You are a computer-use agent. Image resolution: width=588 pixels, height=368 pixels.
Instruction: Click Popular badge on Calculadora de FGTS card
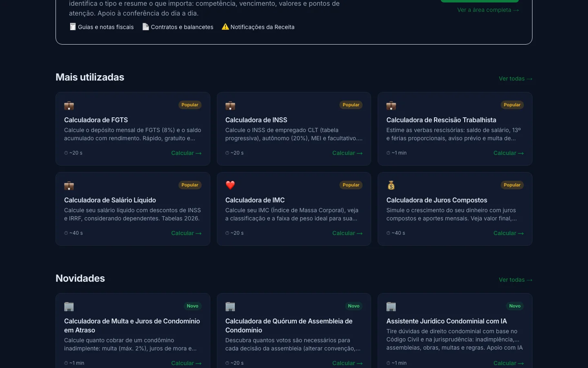[190, 105]
